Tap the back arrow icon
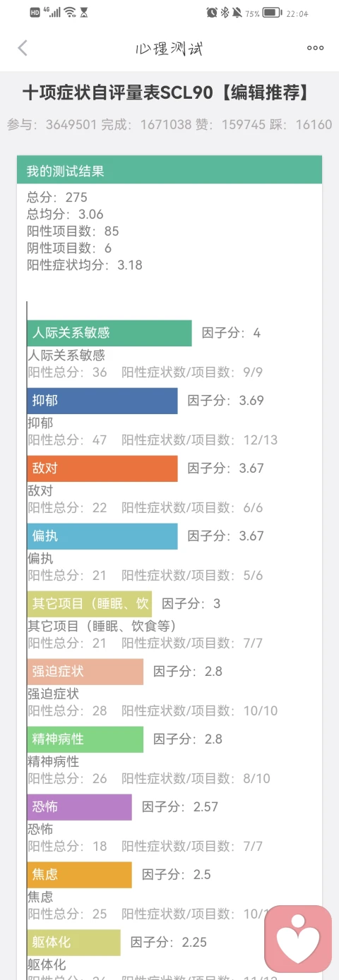Viewport: 339px width, 980px height. (x=23, y=48)
